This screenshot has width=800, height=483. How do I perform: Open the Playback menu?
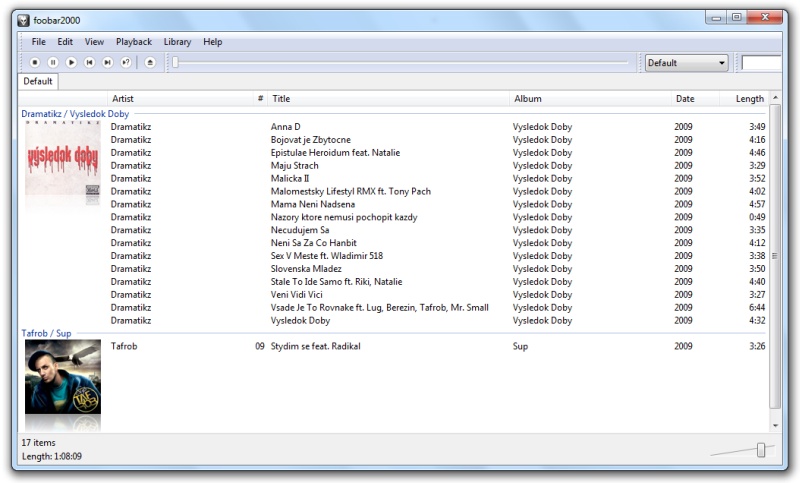(x=134, y=42)
